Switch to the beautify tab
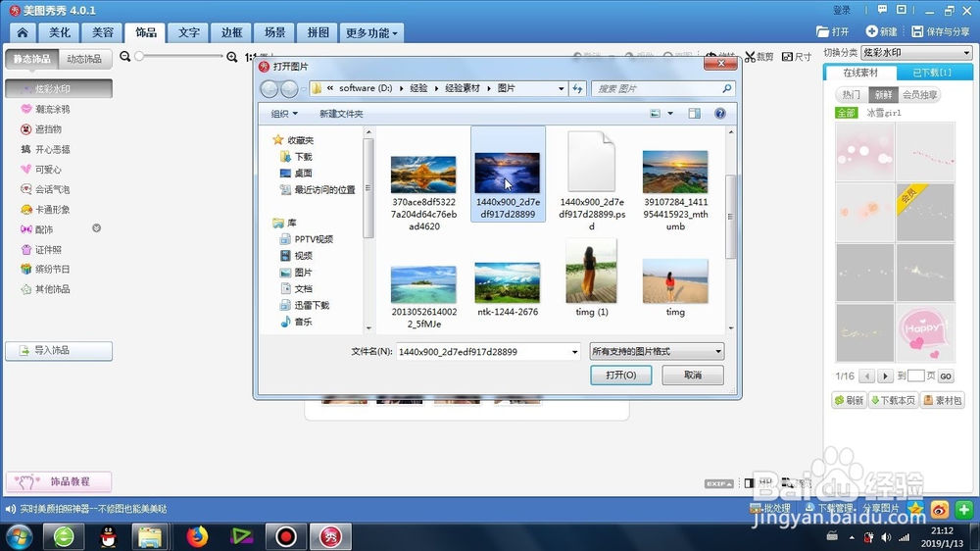The width and height of the screenshot is (980, 551). click(60, 32)
